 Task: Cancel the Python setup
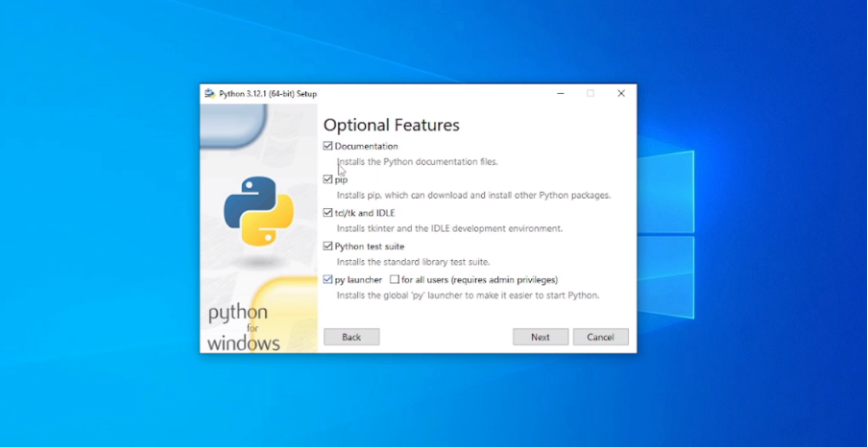click(601, 337)
